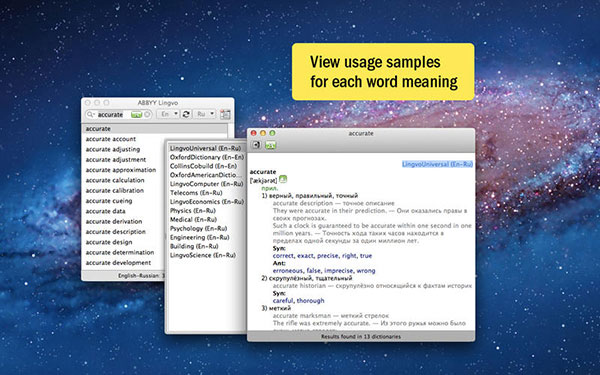Select 'accurate adjusting' in the word list
600x375 pixels.
(112, 149)
